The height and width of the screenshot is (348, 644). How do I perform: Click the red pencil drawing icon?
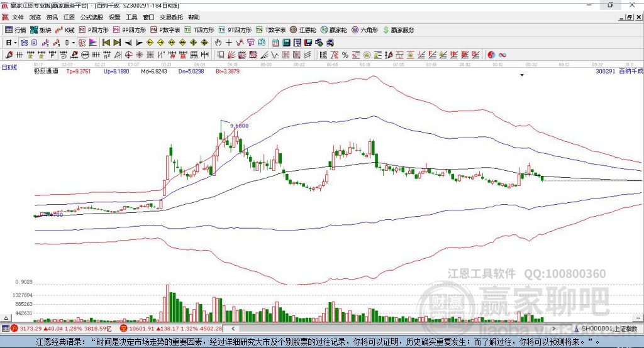9,55
